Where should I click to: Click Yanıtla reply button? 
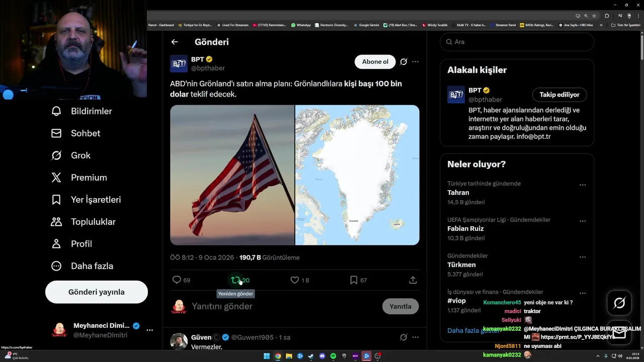pos(400,306)
